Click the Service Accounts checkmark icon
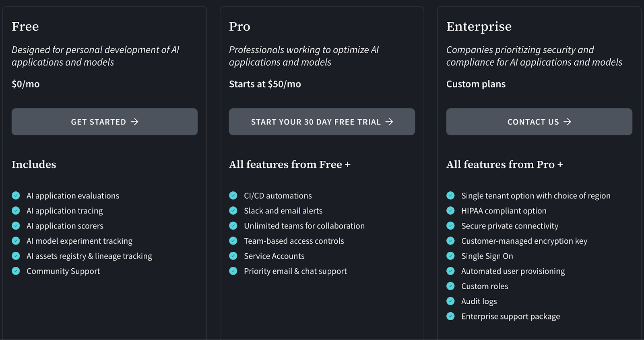The width and height of the screenshot is (644, 340). (233, 256)
